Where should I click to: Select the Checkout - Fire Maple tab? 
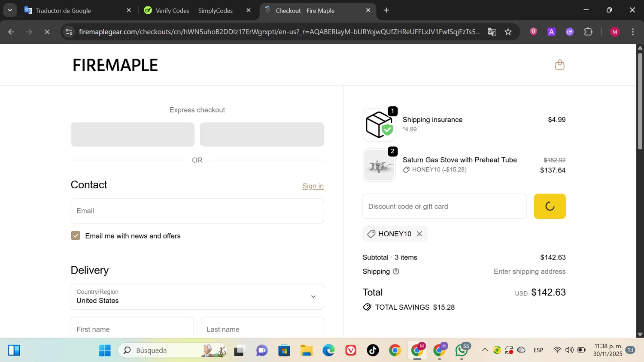[317, 10]
